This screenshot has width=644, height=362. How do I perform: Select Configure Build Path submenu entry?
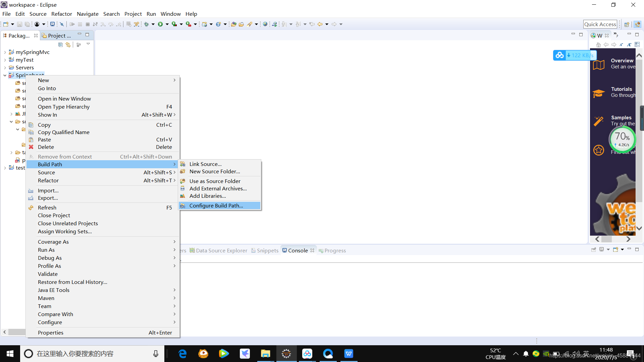[216, 205]
